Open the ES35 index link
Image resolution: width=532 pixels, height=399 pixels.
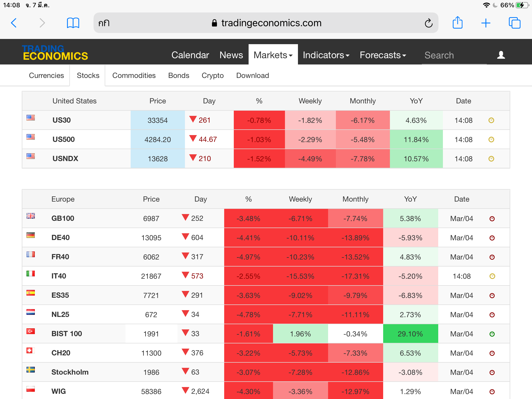tap(60, 295)
